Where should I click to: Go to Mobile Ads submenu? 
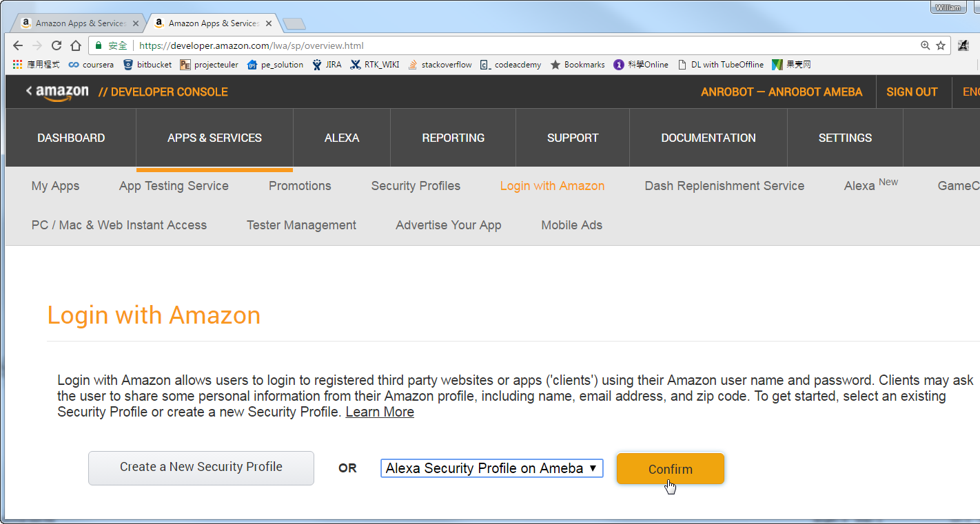(571, 225)
